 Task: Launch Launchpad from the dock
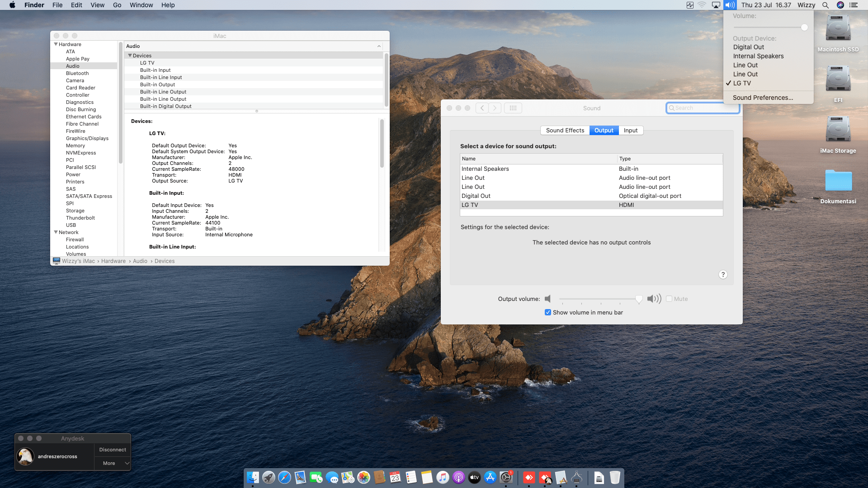(269, 477)
